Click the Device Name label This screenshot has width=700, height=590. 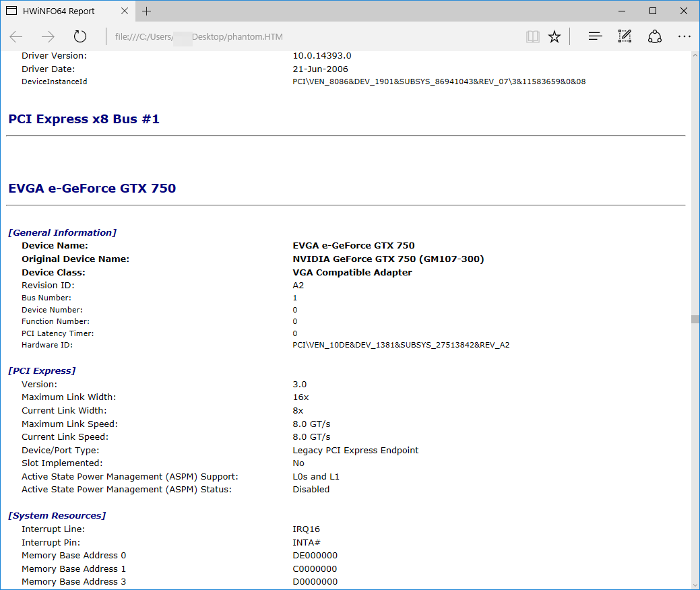(55, 245)
